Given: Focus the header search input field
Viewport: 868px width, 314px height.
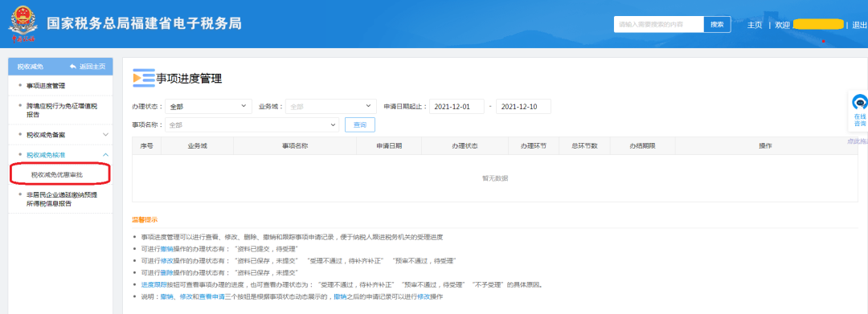Looking at the screenshot, I should pos(659,24).
